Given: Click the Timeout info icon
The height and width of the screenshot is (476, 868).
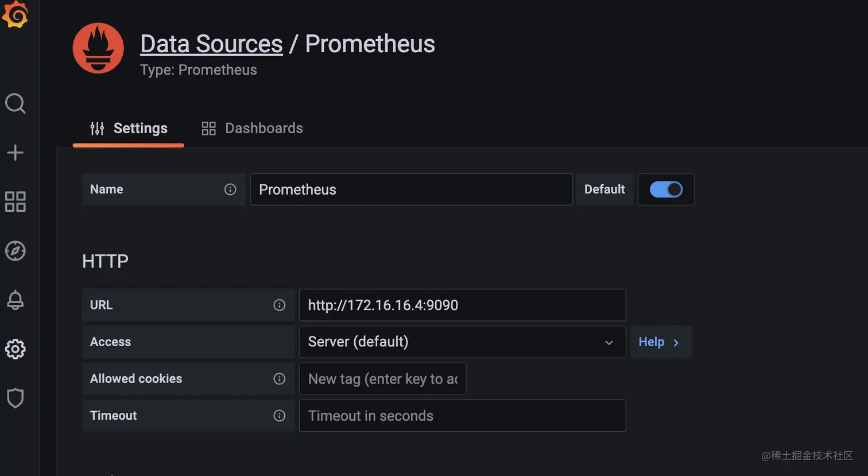Looking at the screenshot, I should [280, 415].
